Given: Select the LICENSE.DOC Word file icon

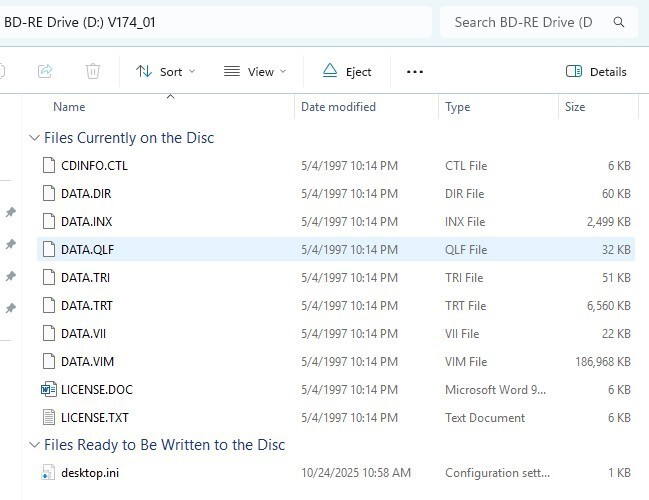Looking at the screenshot, I should (49, 390).
